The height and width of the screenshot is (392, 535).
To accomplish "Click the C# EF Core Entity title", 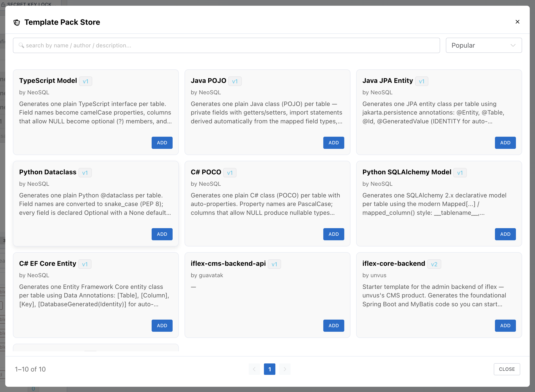I will (47, 264).
